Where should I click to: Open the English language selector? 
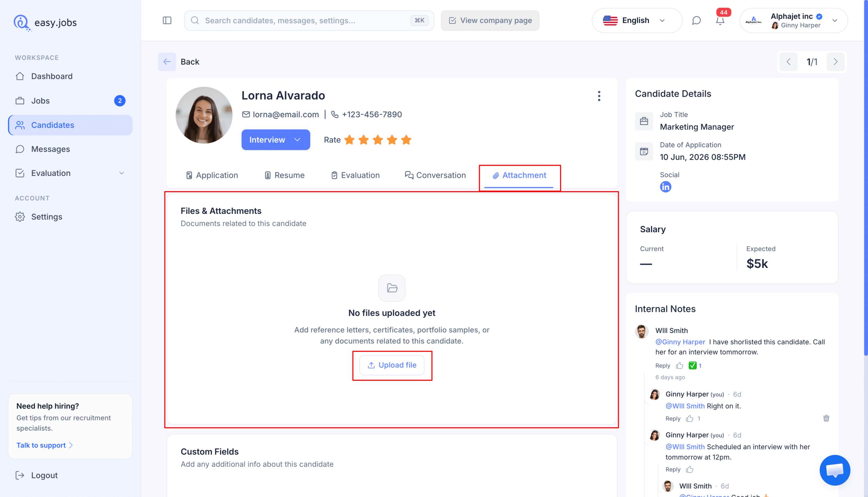click(x=636, y=20)
